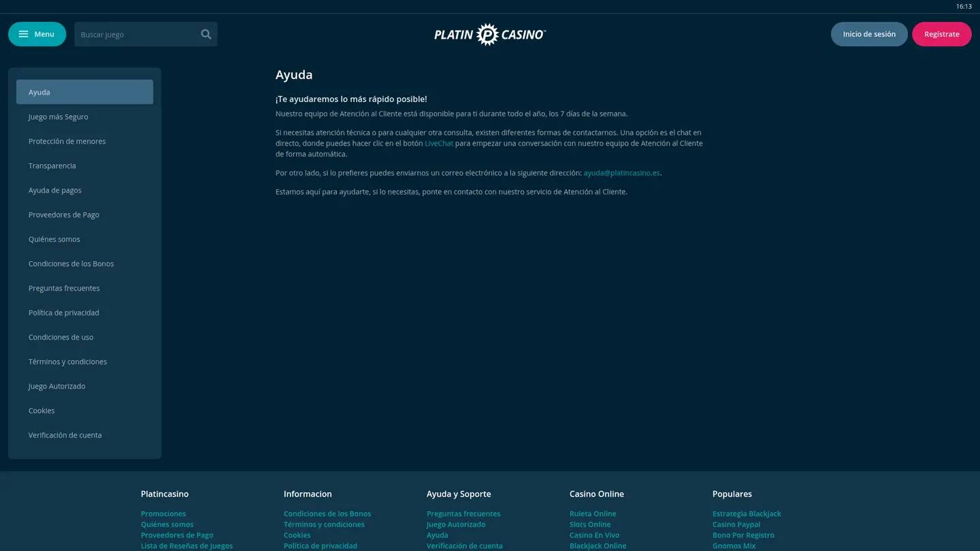Click the Ayuda page heading

pyautogui.click(x=294, y=75)
